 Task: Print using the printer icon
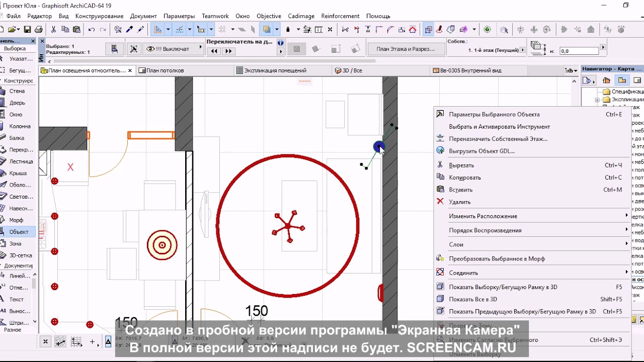[x=39, y=29]
